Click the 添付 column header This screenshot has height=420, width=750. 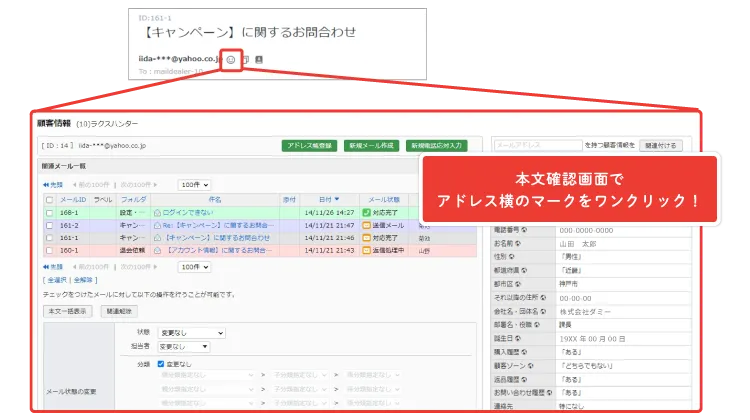[x=289, y=199]
